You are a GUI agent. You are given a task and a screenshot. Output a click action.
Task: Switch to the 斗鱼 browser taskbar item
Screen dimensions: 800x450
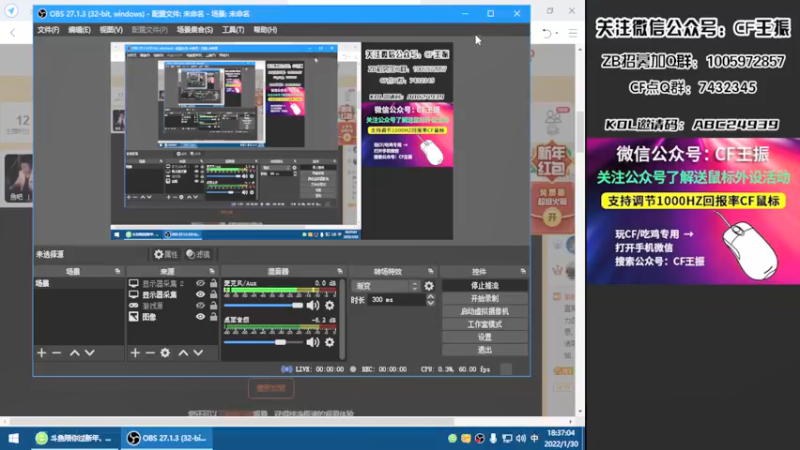pyautogui.click(x=74, y=438)
